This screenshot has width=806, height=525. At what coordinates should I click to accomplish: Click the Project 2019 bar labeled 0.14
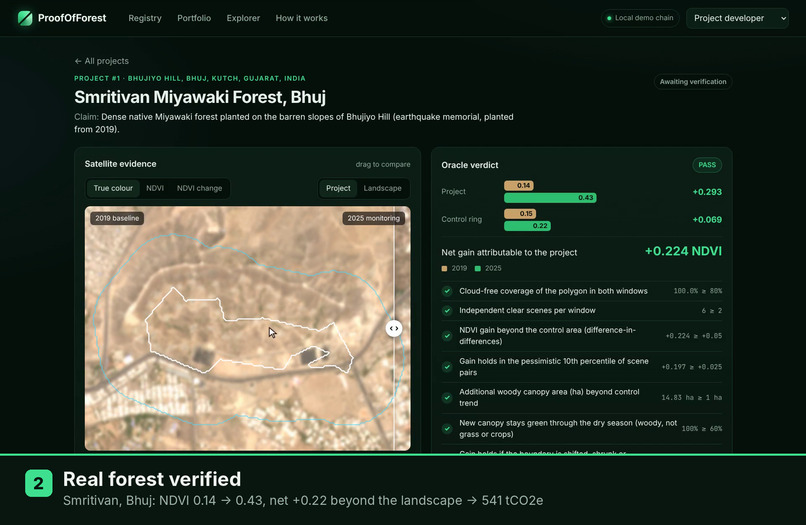pyautogui.click(x=519, y=185)
